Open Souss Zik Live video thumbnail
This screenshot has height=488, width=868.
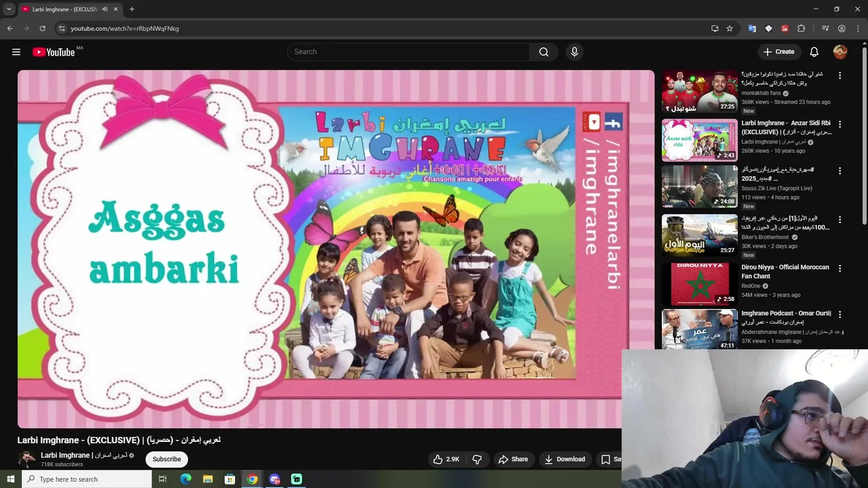point(699,186)
